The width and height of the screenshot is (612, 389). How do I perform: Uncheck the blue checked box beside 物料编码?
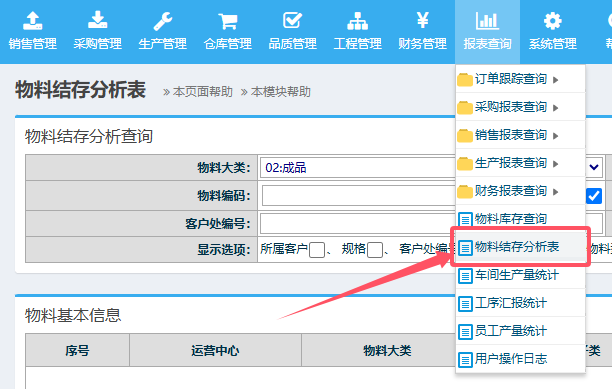pyautogui.click(x=594, y=196)
